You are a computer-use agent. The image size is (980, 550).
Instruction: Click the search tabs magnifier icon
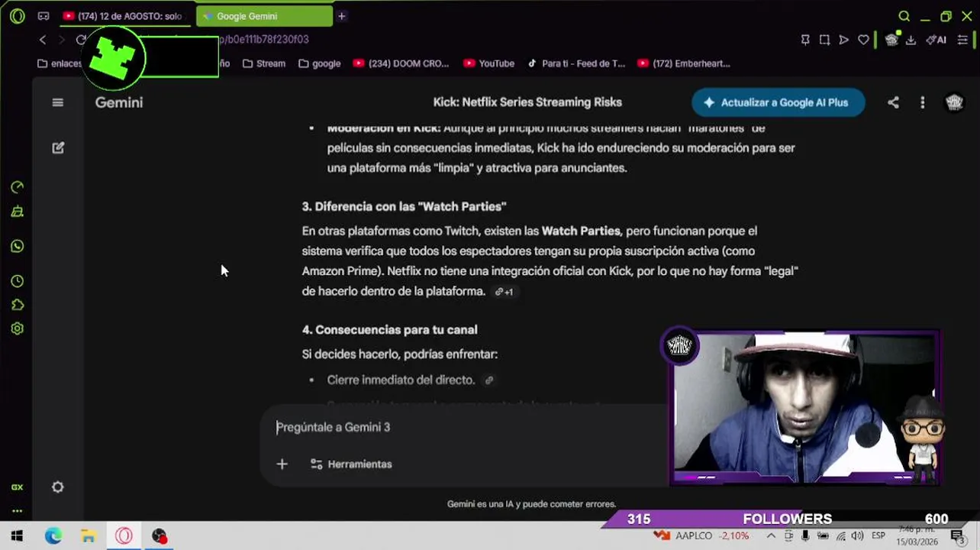[x=904, y=16]
